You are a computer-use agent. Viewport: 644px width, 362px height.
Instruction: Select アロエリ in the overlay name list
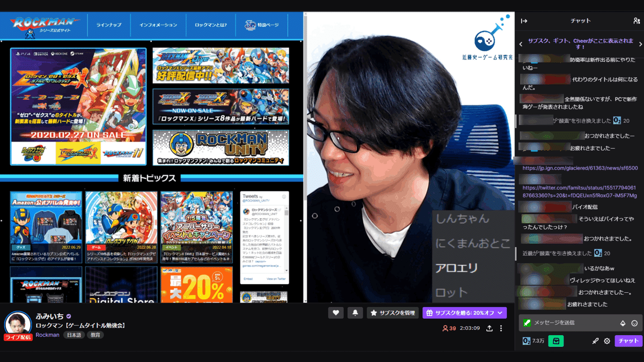(456, 268)
